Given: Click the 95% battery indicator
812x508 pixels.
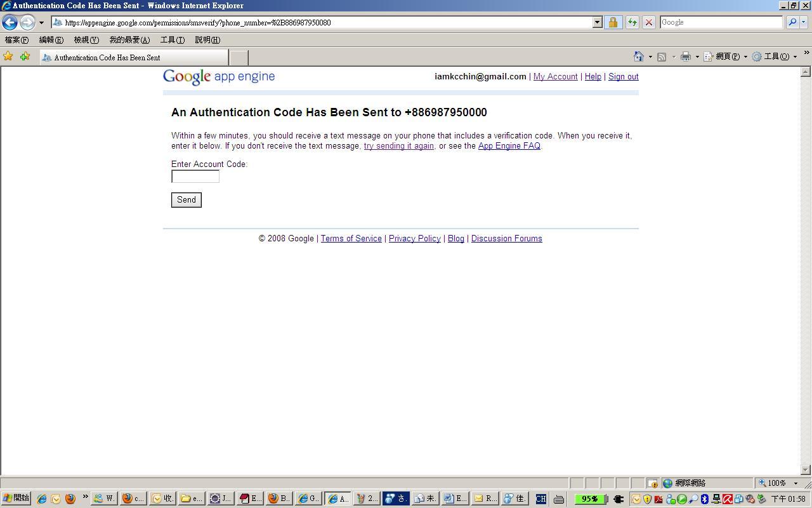Looking at the screenshot, I should pos(590,499).
